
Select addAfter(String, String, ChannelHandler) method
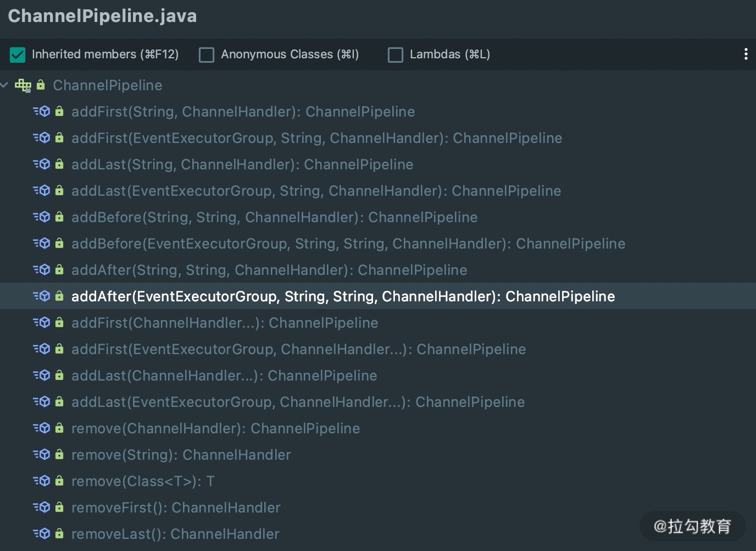tap(269, 270)
